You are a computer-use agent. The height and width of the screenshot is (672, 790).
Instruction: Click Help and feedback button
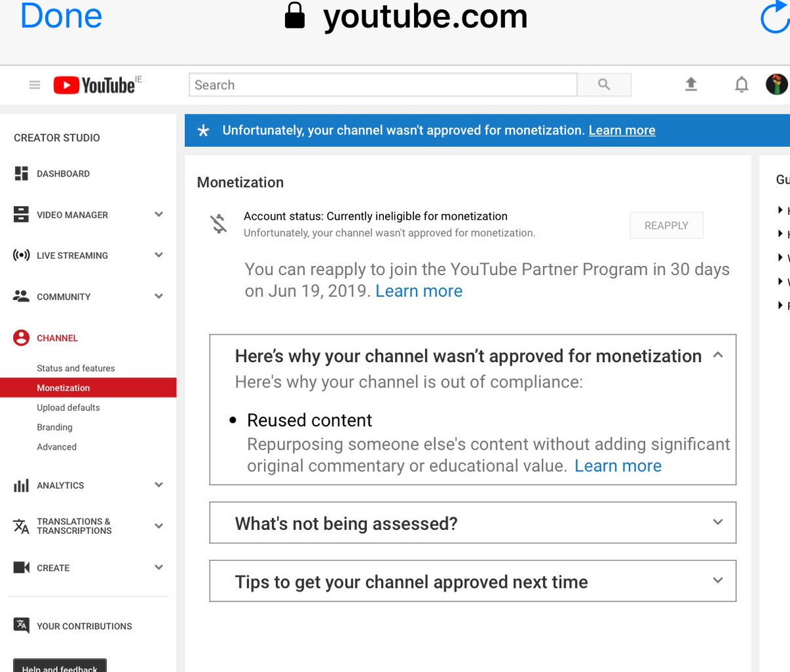tap(59, 665)
